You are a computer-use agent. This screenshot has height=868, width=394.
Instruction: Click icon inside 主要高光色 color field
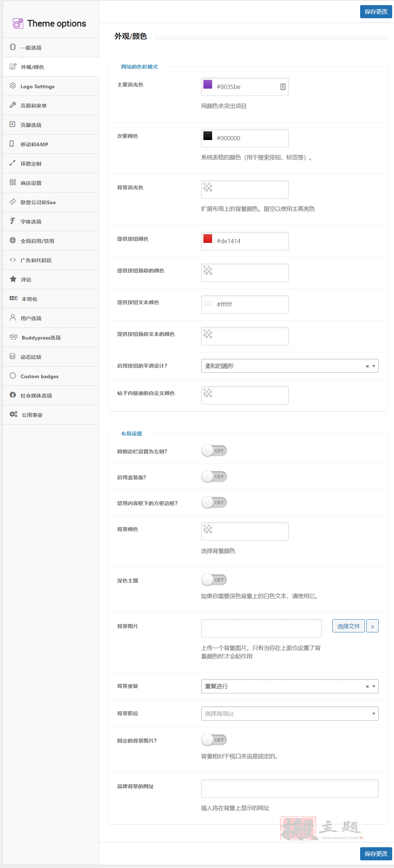[x=283, y=87]
